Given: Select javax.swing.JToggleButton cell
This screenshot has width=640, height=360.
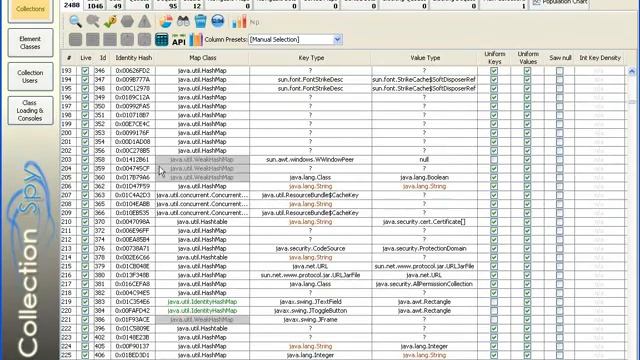Looking at the screenshot, I should click(310, 311).
